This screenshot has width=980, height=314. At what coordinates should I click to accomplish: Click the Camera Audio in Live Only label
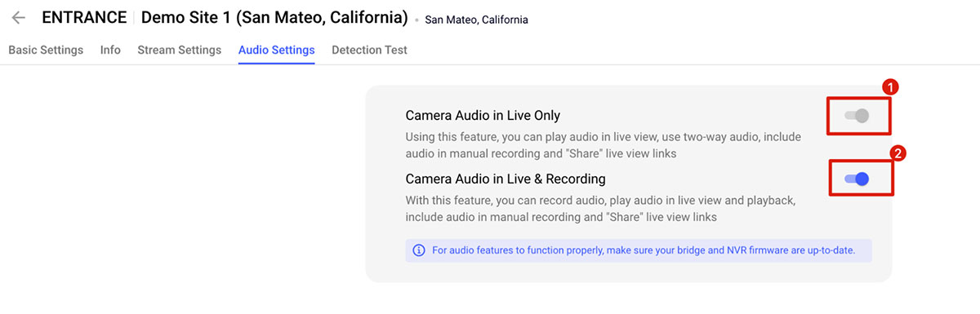point(483,115)
